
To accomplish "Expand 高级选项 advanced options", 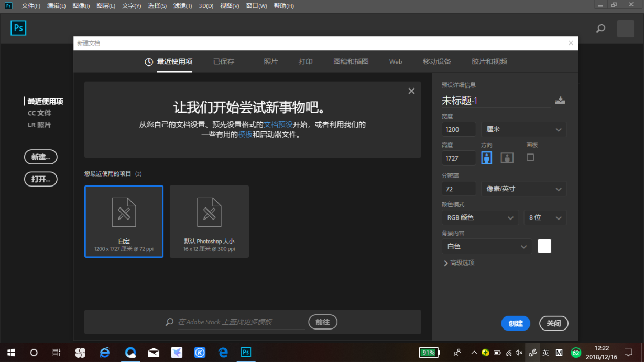I will tap(459, 263).
